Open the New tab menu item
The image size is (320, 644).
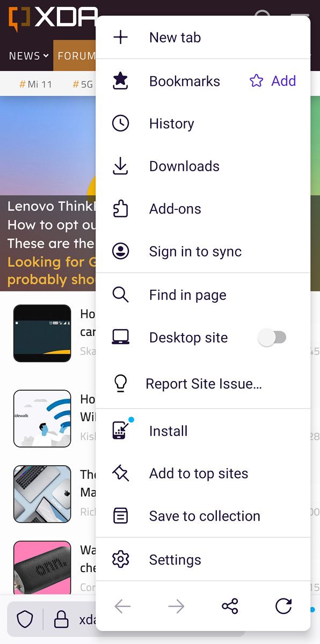coord(203,38)
